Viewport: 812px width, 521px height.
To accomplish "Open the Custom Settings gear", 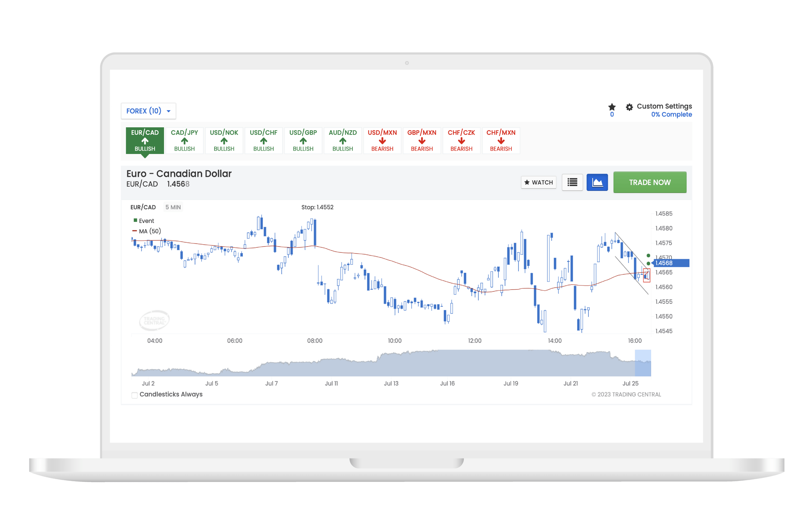I will click(x=630, y=107).
